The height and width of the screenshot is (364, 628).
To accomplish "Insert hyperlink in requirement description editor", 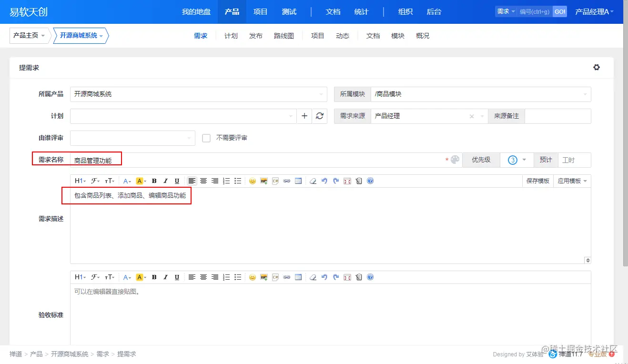I will (287, 181).
